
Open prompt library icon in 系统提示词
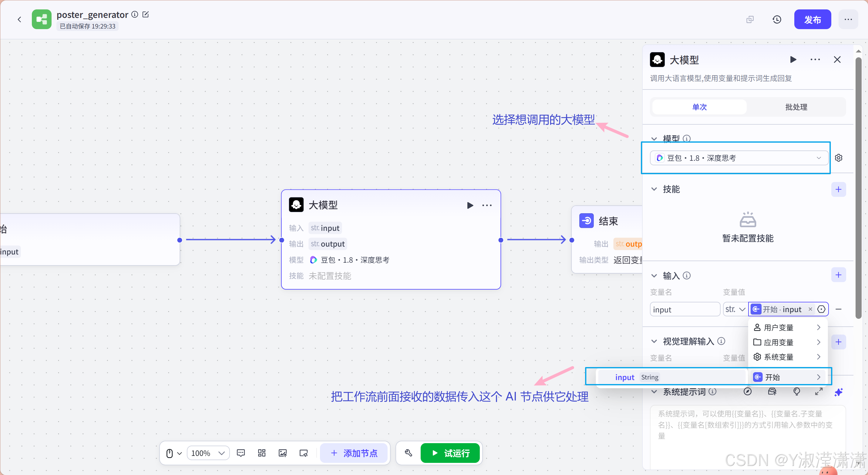pos(772,392)
